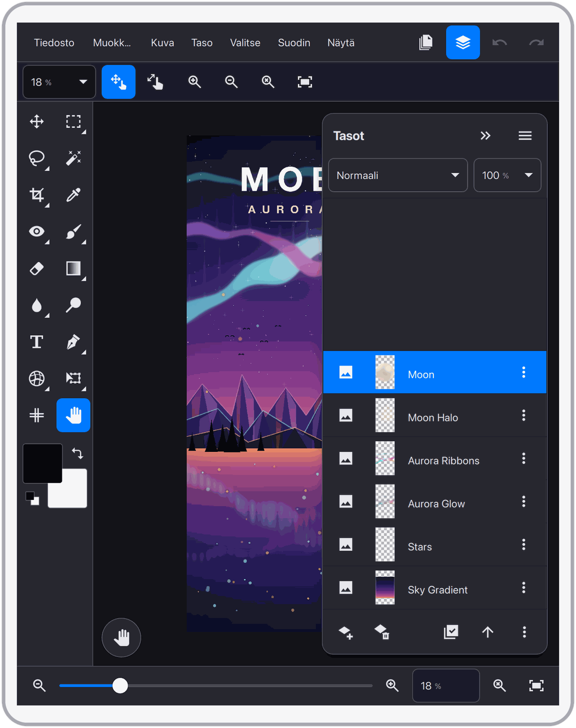Click the black foreground color swatch

[42, 463]
